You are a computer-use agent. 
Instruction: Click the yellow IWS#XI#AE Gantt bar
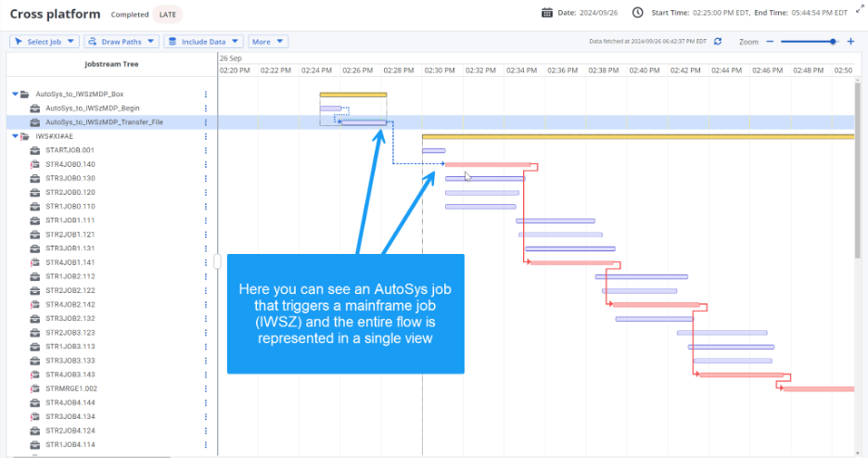click(x=638, y=136)
